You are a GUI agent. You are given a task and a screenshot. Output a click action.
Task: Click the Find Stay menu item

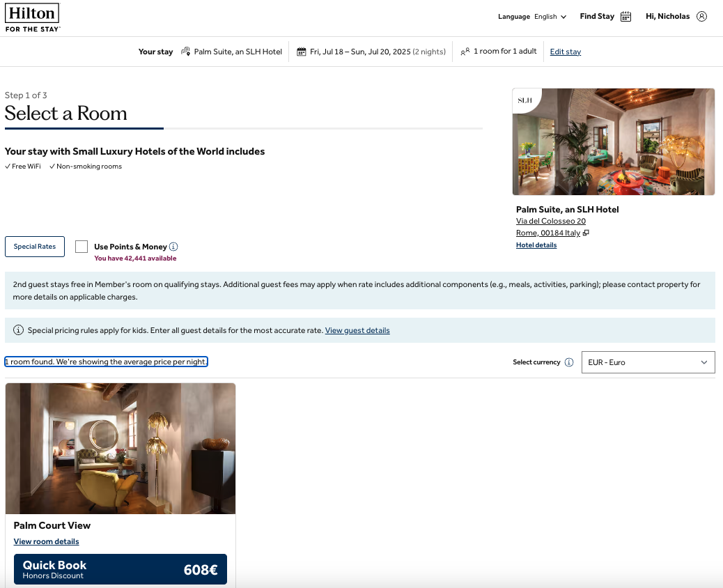(x=605, y=17)
